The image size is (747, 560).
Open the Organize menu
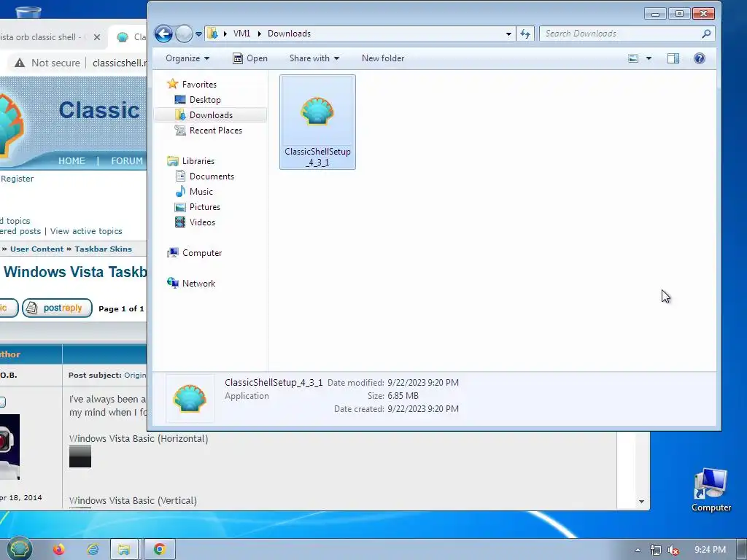(x=187, y=58)
